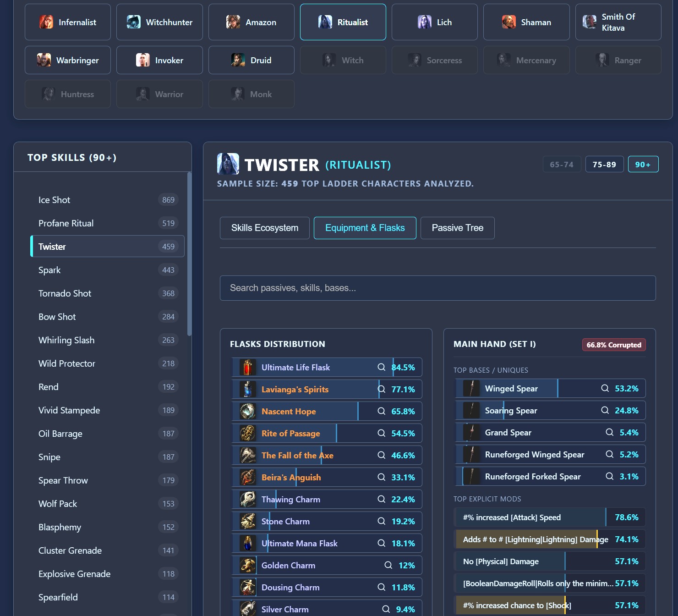Select Wild Protector skill row
Viewport: 678px width, 616px height.
point(107,363)
